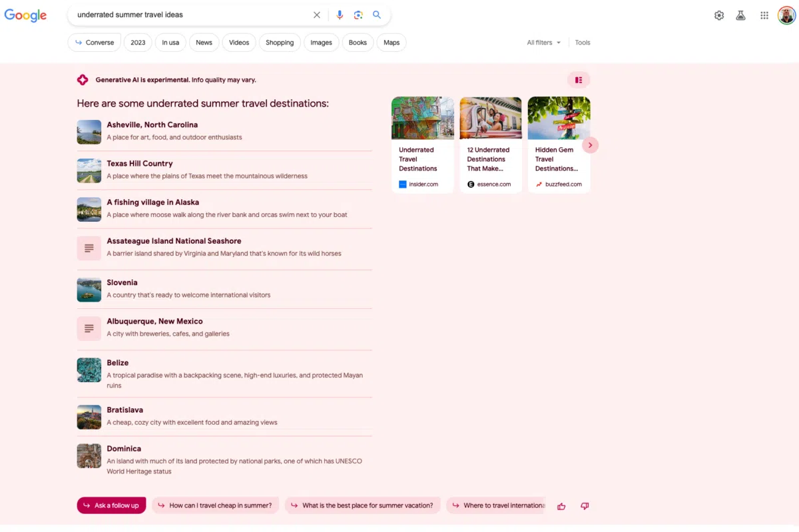The height and width of the screenshot is (532, 799).
Task: Open the Slovenia destination entry
Action: [122, 282]
